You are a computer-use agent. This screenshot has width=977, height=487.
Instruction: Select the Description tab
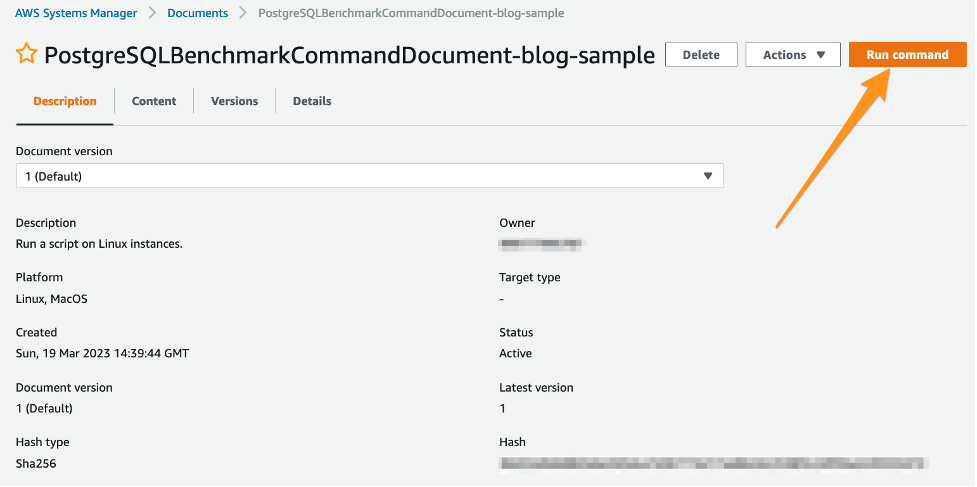pos(65,101)
